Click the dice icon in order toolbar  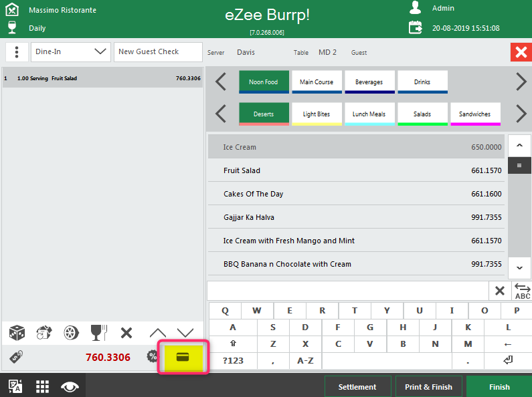17,333
